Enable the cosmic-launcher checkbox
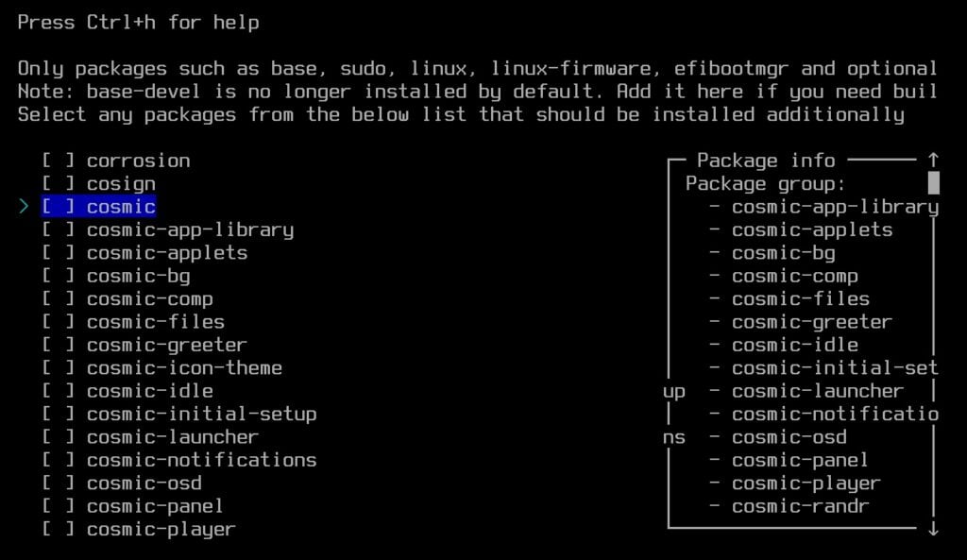 [x=55, y=436]
